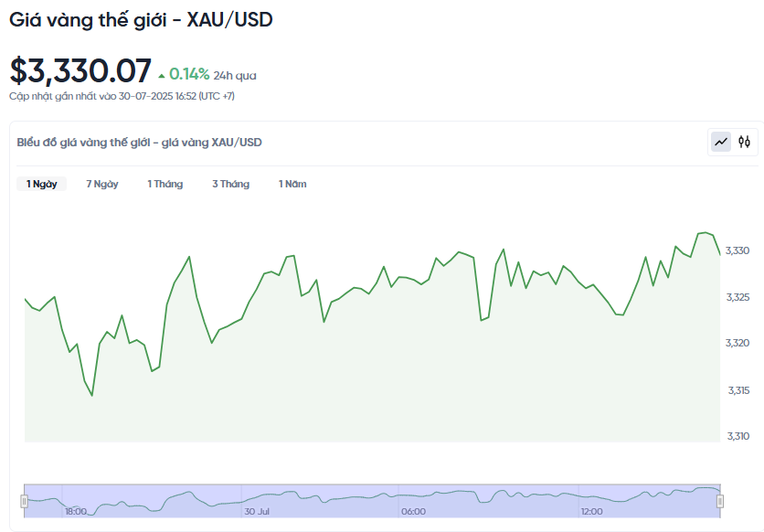Switch to candlestick chart icon
The height and width of the screenshot is (532, 764).
tap(744, 143)
